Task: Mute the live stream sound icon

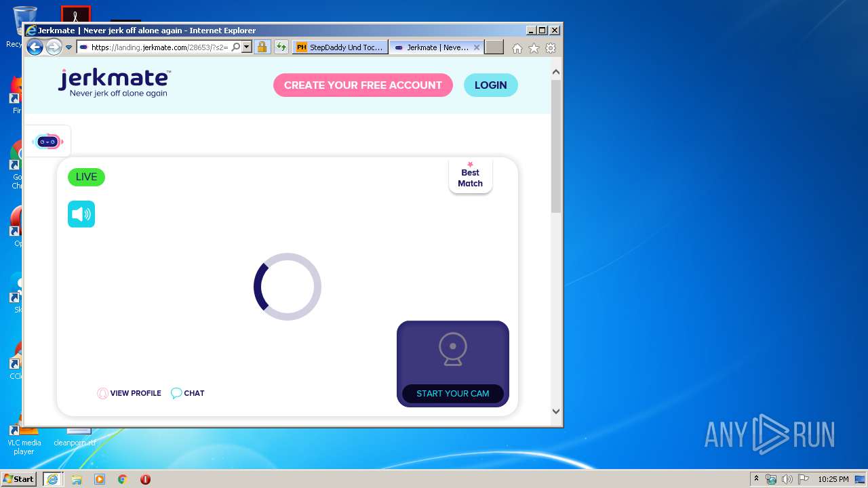Action: (x=81, y=214)
